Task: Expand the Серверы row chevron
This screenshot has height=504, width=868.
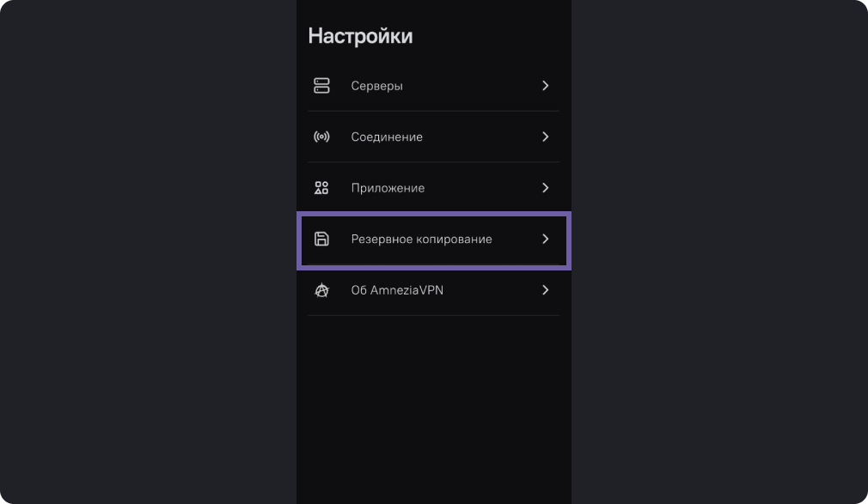Action: [545, 86]
